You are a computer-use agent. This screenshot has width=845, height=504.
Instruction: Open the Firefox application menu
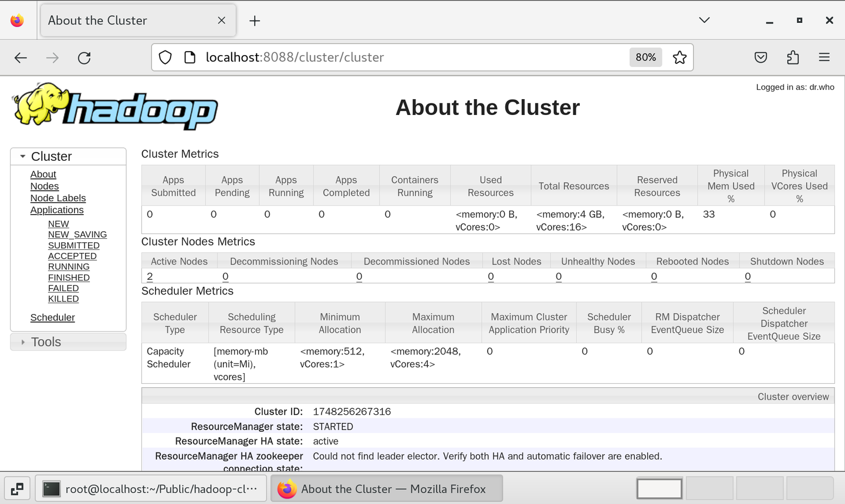click(824, 57)
